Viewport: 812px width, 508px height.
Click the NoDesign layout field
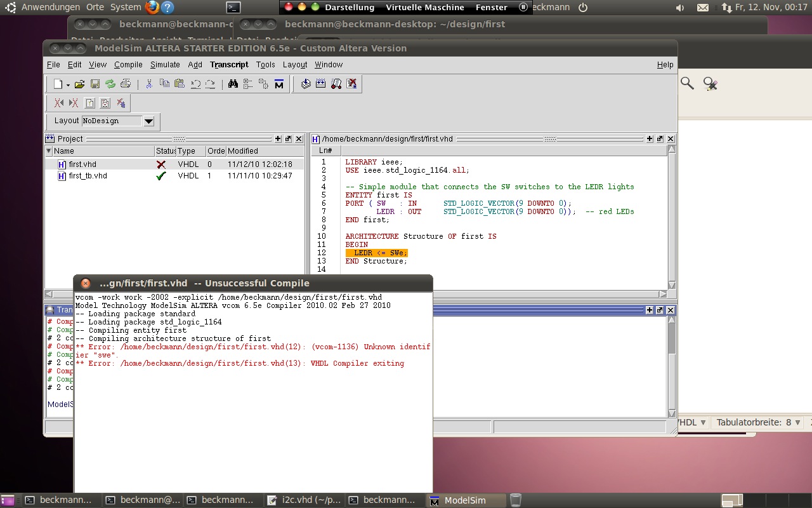click(x=112, y=121)
